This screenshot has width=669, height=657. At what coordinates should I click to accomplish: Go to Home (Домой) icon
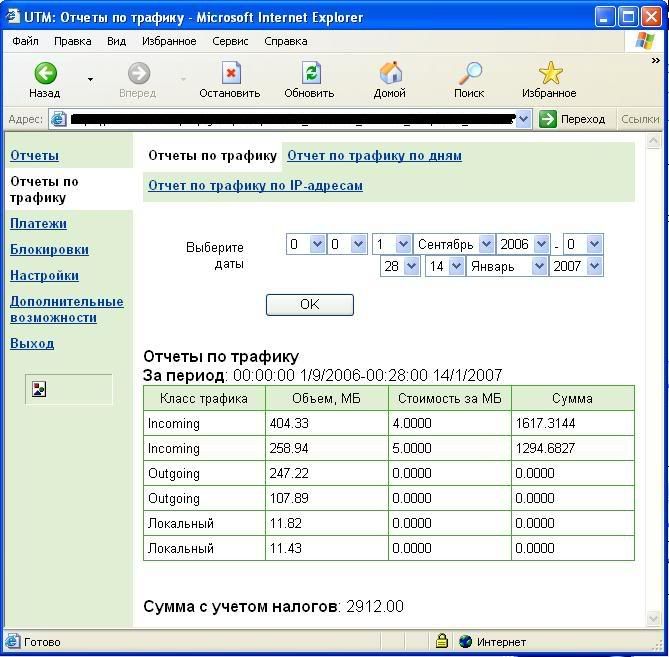[390, 74]
